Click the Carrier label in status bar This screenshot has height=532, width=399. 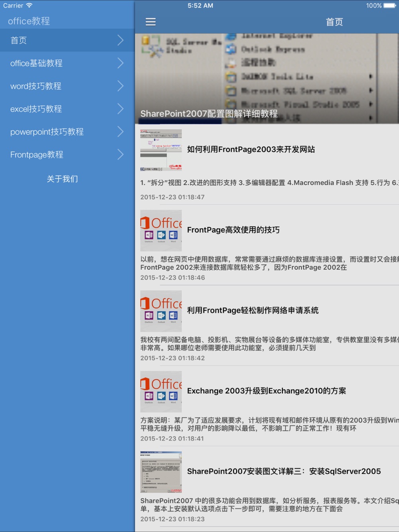point(13,6)
